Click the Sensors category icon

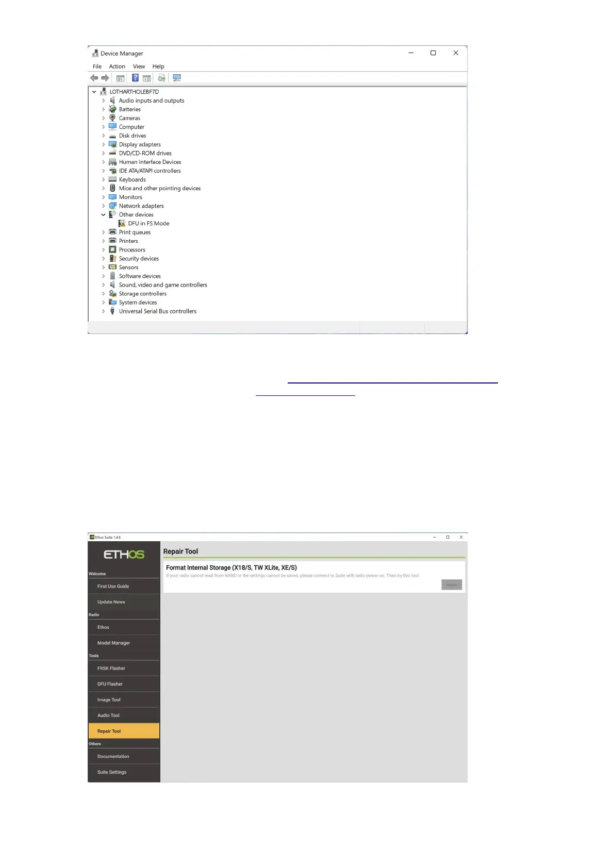click(x=112, y=267)
